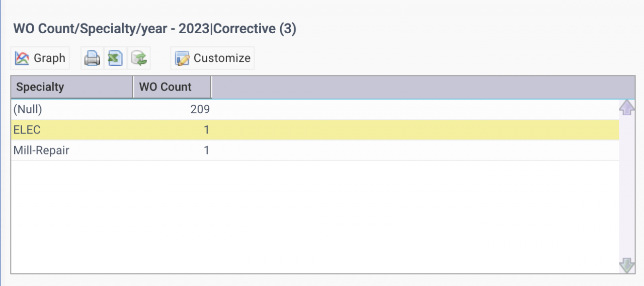Click the ELEC row's WO Count value
This screenshot has width=644, height=286.
(x=206, y=130)
